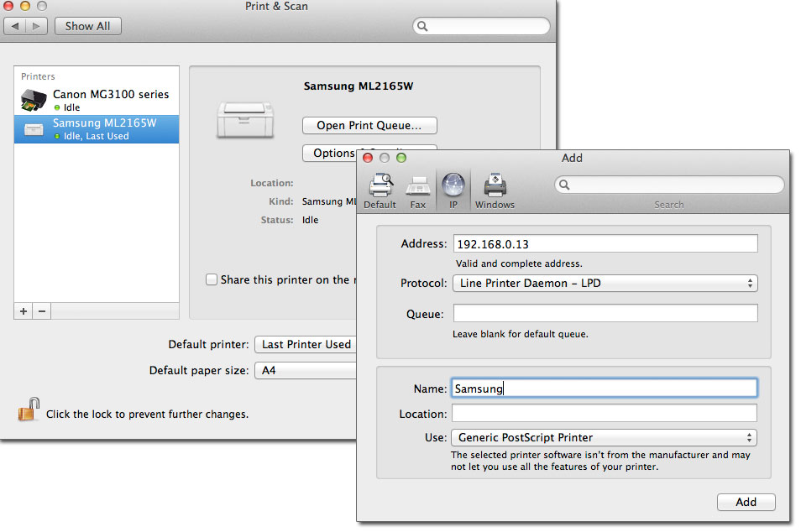Click the Address field with 192.168.0.13
The width and height of the screenshot is (801, 532).
605,244
